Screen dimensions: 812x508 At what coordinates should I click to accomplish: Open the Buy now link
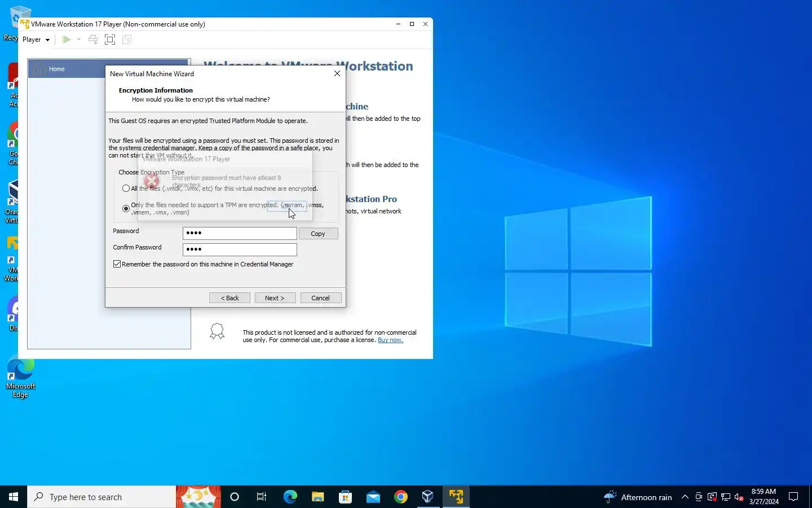click(x=390, y=340)
